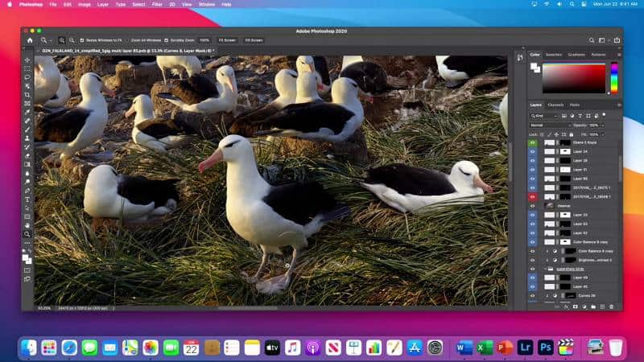Switch to the Paths tab

point(575,105)
